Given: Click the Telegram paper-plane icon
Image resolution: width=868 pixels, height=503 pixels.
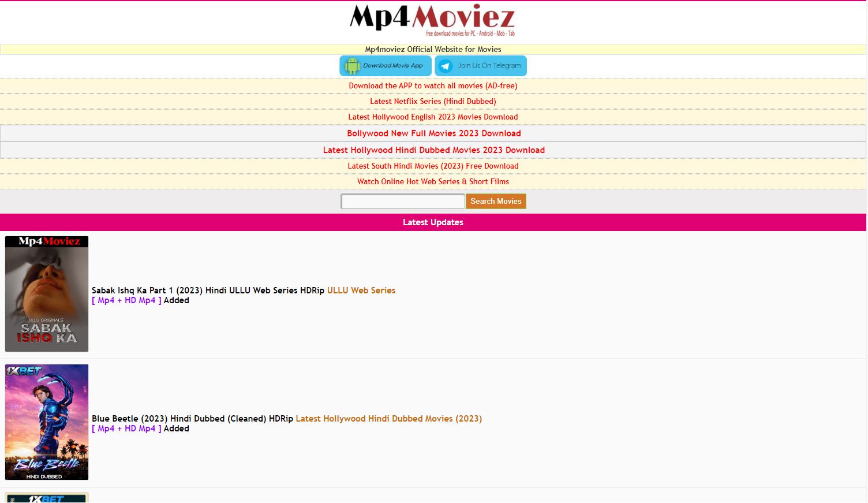Looking at the screenshot, I should coord(446,66).
